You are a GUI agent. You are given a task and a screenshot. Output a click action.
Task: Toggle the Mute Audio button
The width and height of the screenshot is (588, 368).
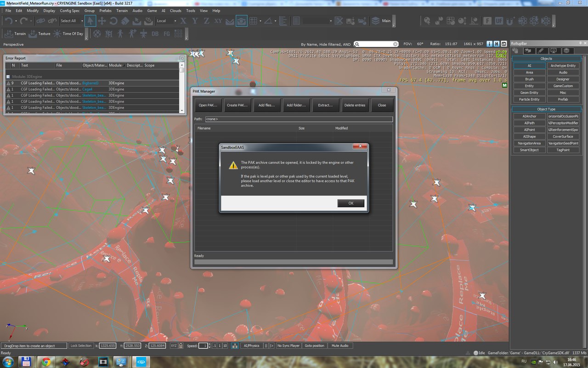(341, 345)
